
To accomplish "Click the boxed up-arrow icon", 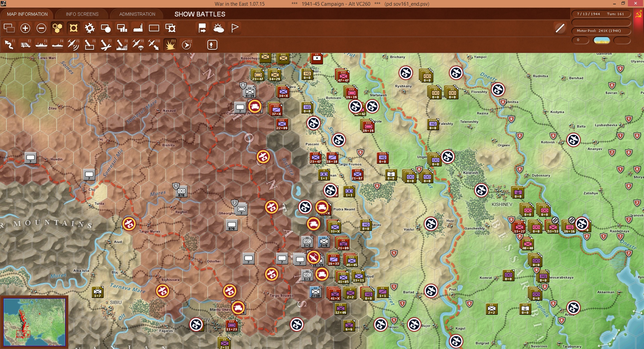I will point(212,45).
